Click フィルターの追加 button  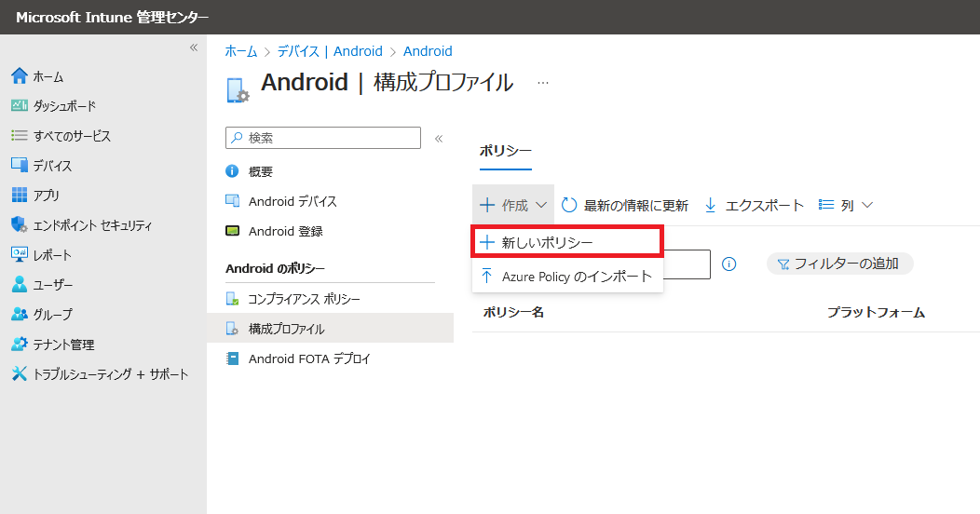[x=839, y=264]
